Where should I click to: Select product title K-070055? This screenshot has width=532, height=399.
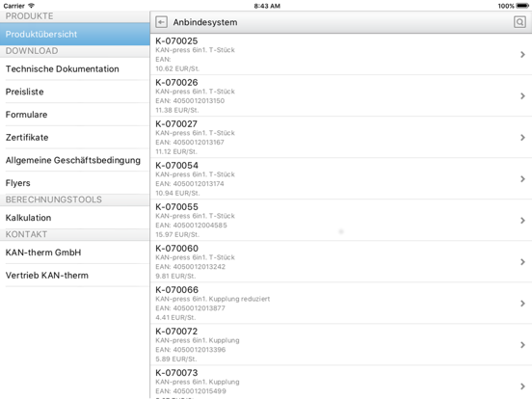click(176, 206)
